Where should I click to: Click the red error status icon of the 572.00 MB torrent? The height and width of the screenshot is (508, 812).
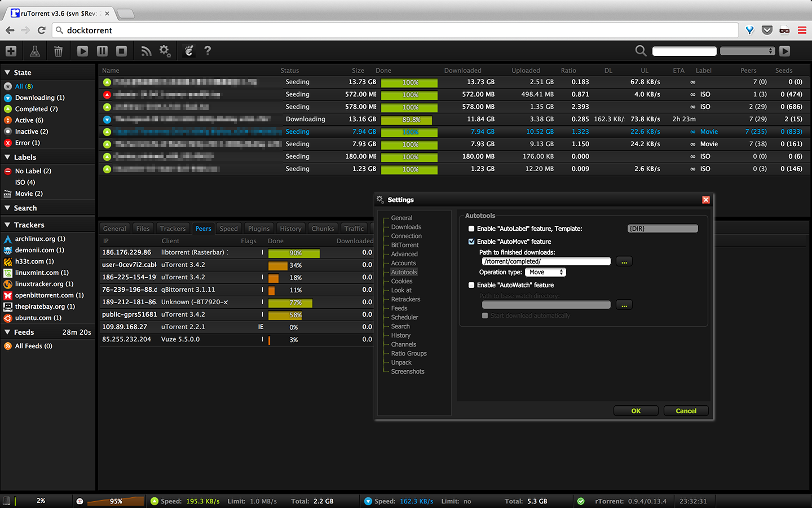pos(107,94)
